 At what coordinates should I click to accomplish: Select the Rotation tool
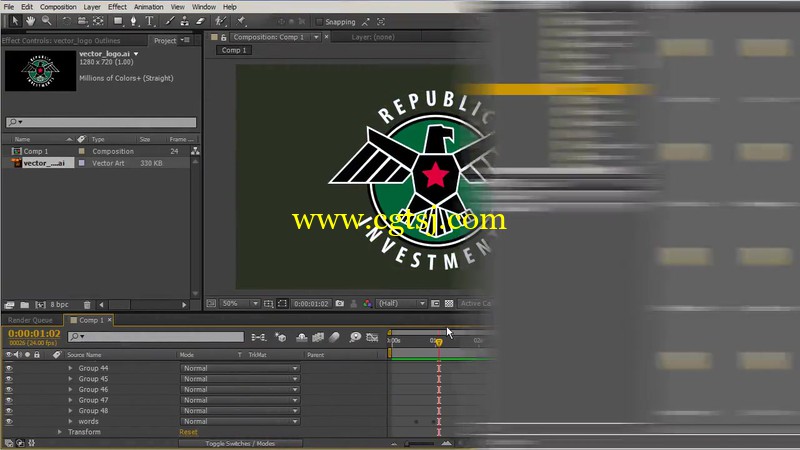coord(66,21)
